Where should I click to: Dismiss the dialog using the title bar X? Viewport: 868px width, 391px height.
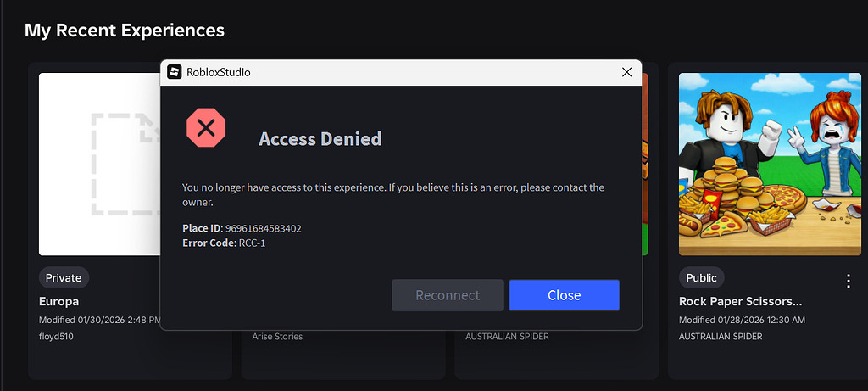pos(626,72)
